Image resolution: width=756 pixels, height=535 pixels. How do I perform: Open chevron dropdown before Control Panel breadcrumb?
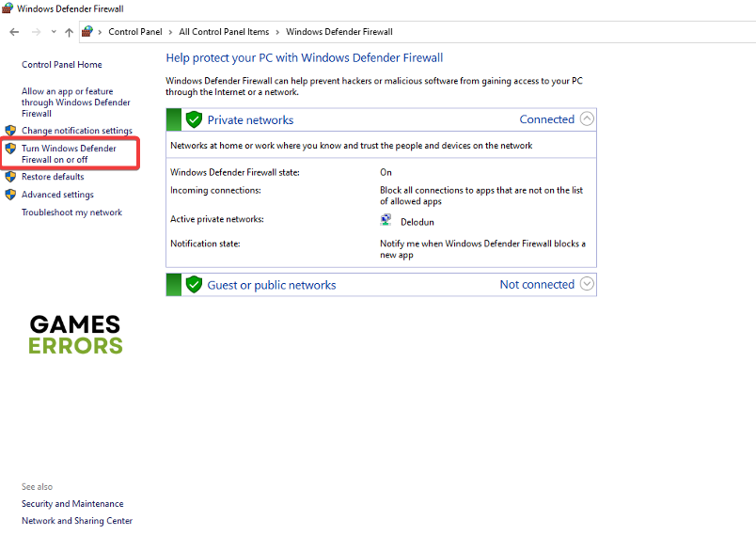(100, 32)
